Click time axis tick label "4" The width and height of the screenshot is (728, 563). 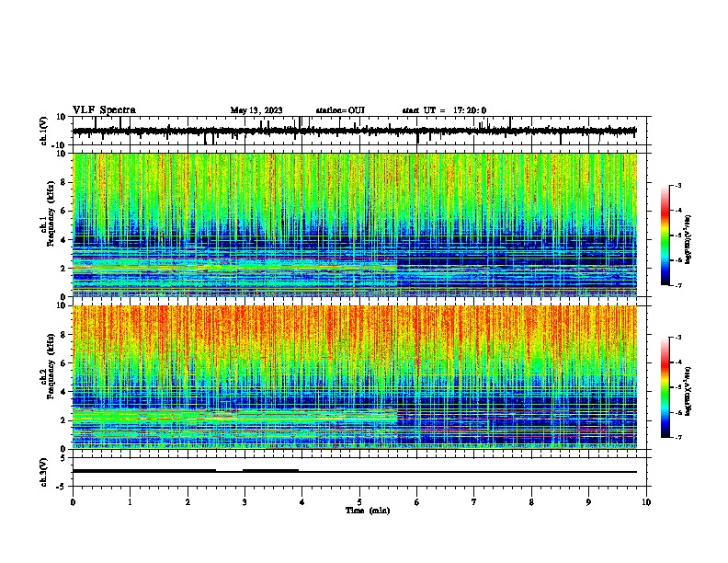tap(302, 502)
